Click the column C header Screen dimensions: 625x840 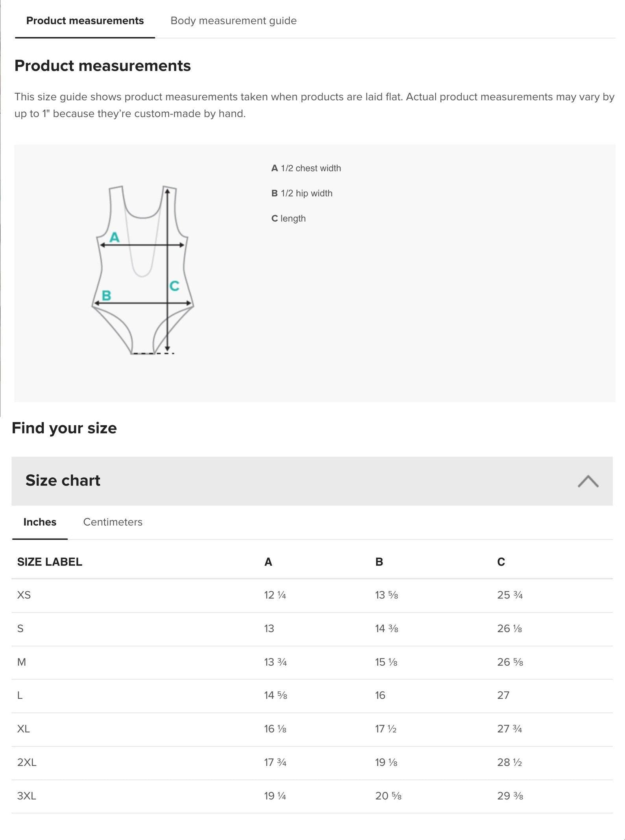501,562
